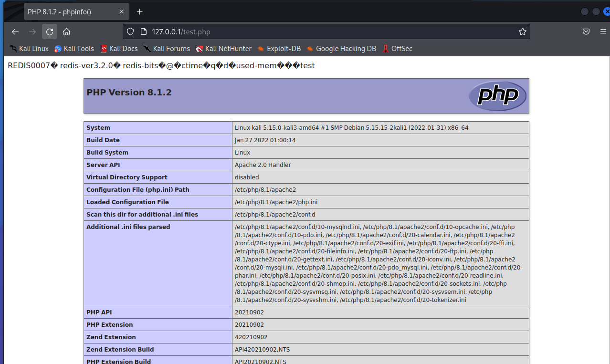Click the Jan 27 2022 01:00:14 value
610x364 pixels.
[265, 140]
